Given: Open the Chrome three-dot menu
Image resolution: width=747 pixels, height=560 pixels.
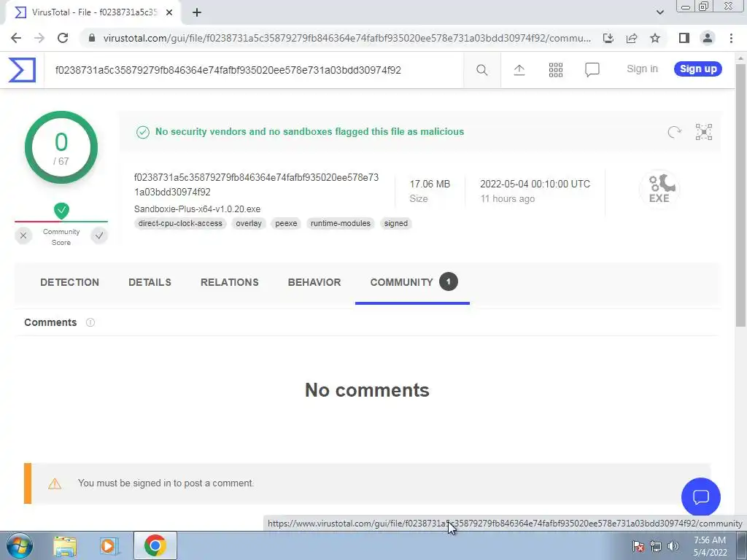Looking at the screenshot, I should point(731,38).
